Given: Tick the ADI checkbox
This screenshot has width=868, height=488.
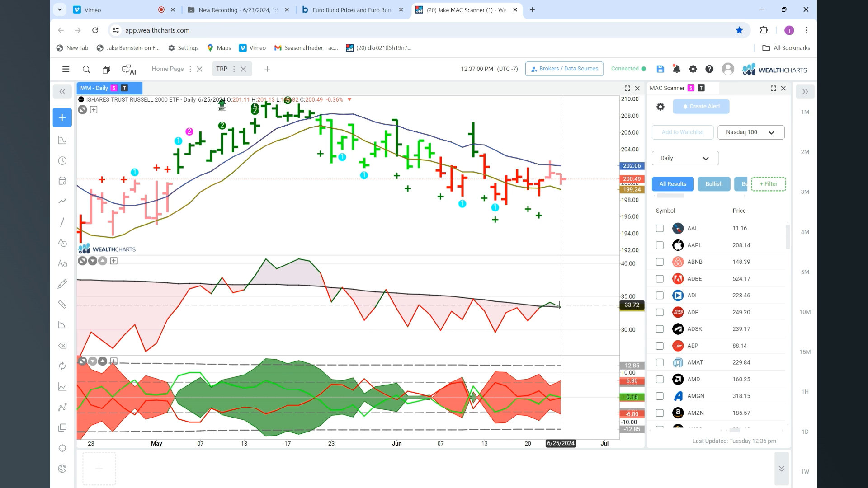Looking at the screenshot, I should (x=660, y=296).
